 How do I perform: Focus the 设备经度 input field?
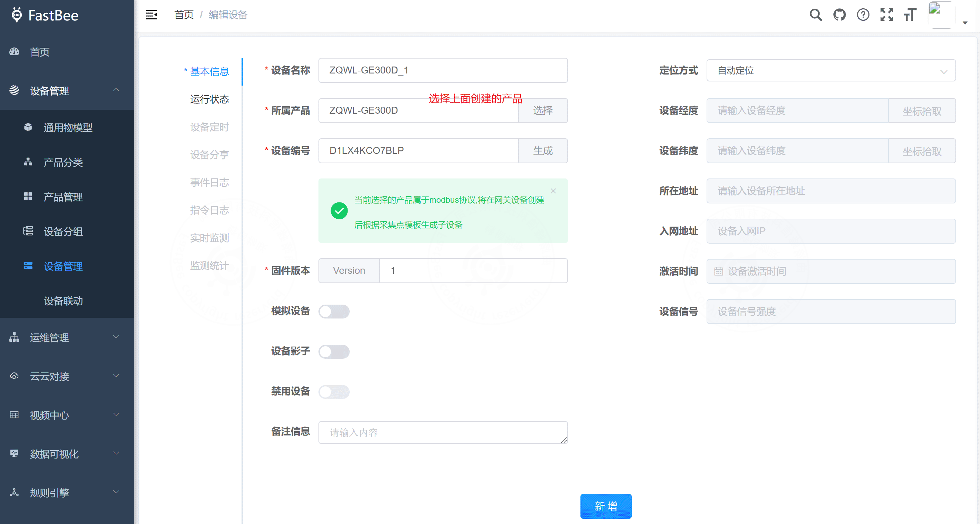point(797,111)
